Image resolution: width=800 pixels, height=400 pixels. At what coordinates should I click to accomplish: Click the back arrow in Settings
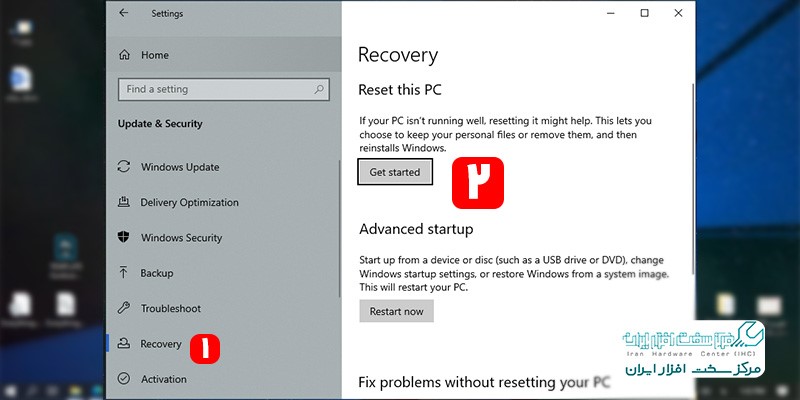click(x=123, y=13)
